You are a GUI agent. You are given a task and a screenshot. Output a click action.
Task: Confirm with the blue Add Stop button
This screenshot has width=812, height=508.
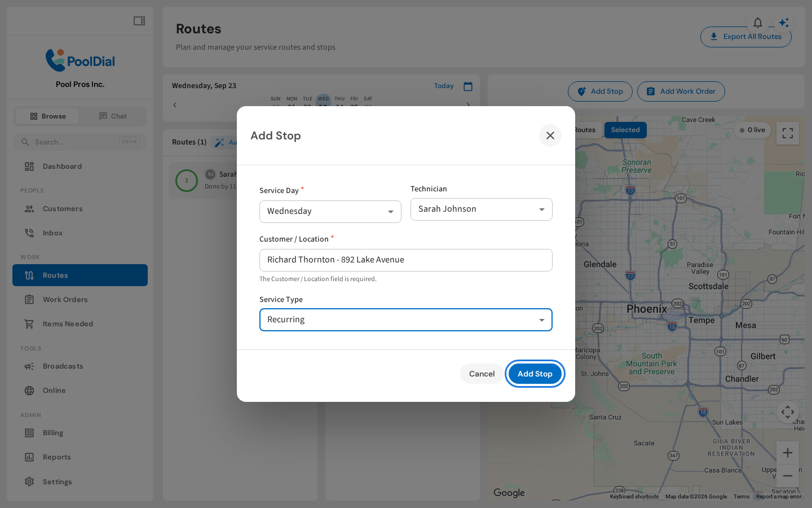click(535, 374)
